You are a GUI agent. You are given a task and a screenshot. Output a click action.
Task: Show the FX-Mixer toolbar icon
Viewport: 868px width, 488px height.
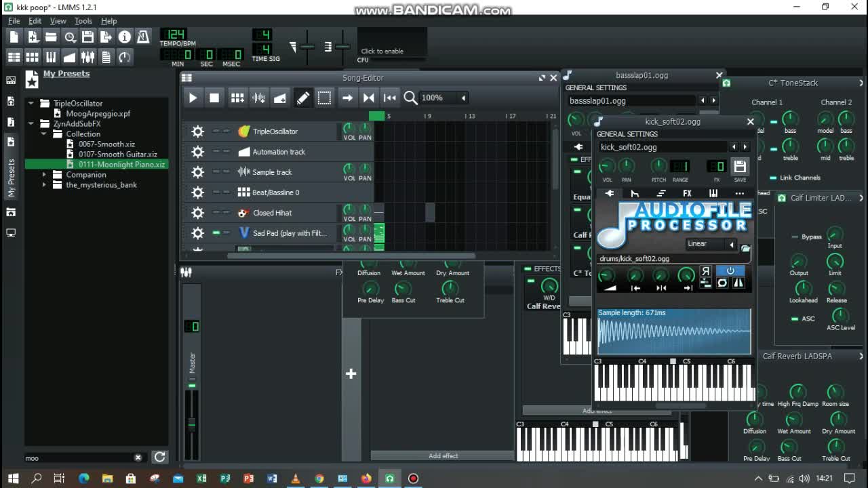click(87, 57)
